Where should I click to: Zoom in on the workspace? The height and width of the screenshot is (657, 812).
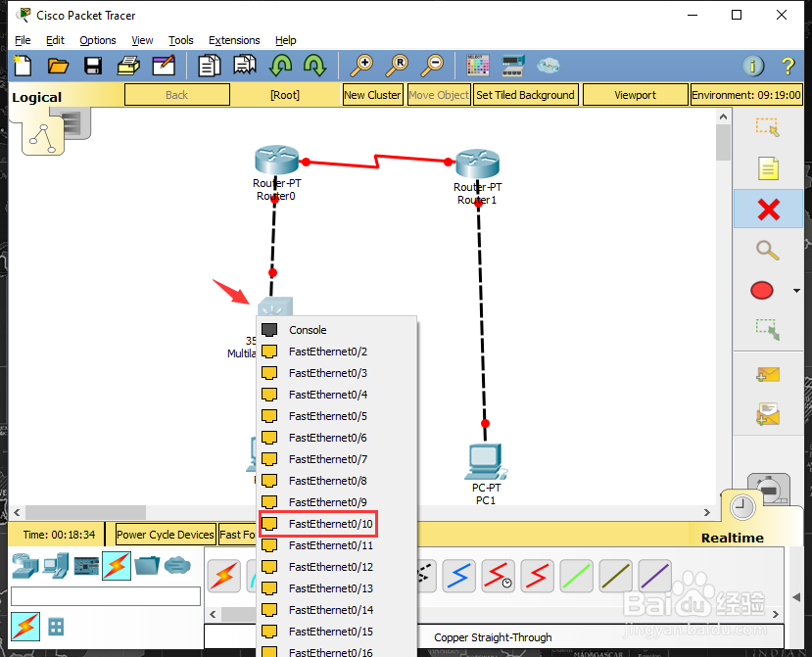(x=361, y=66)
